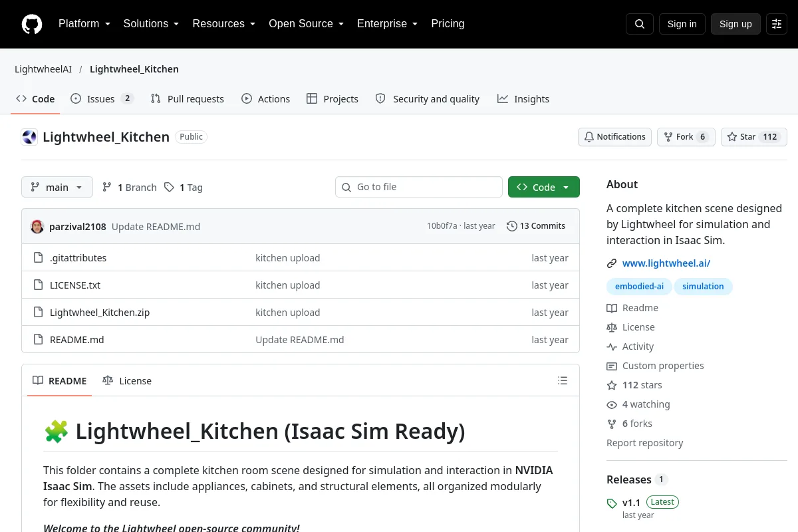This screenshot has width=798, height=532.
Task: Open the Insights tab
Action: coord(523,99)
